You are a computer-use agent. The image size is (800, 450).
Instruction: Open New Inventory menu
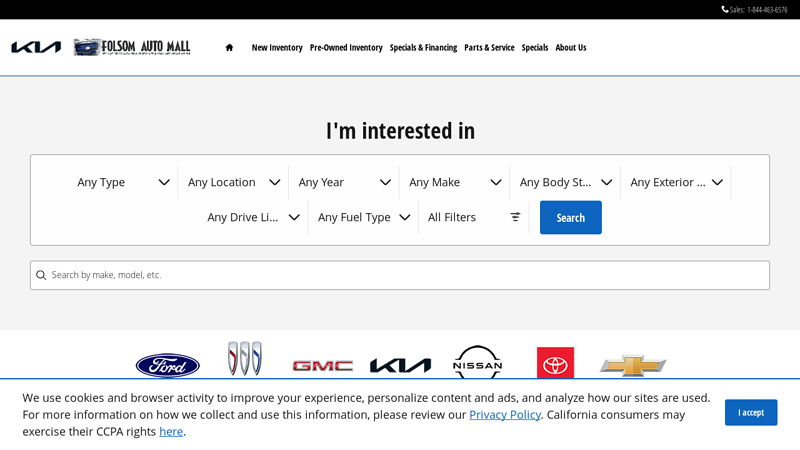pos(277,47)
